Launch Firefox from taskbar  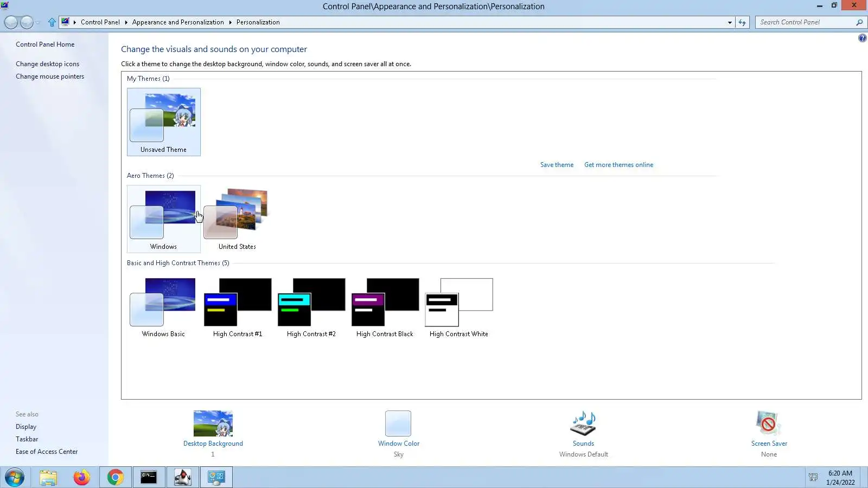(81, 478)
